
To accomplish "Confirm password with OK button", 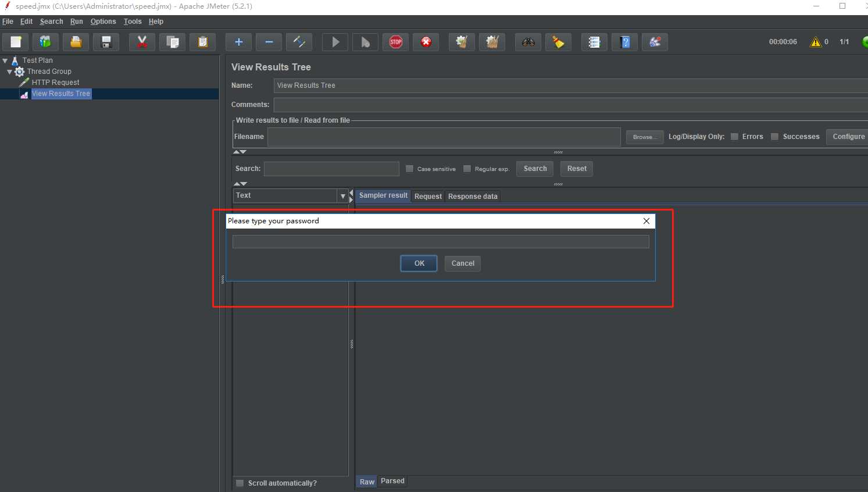I will coord(419,263).
